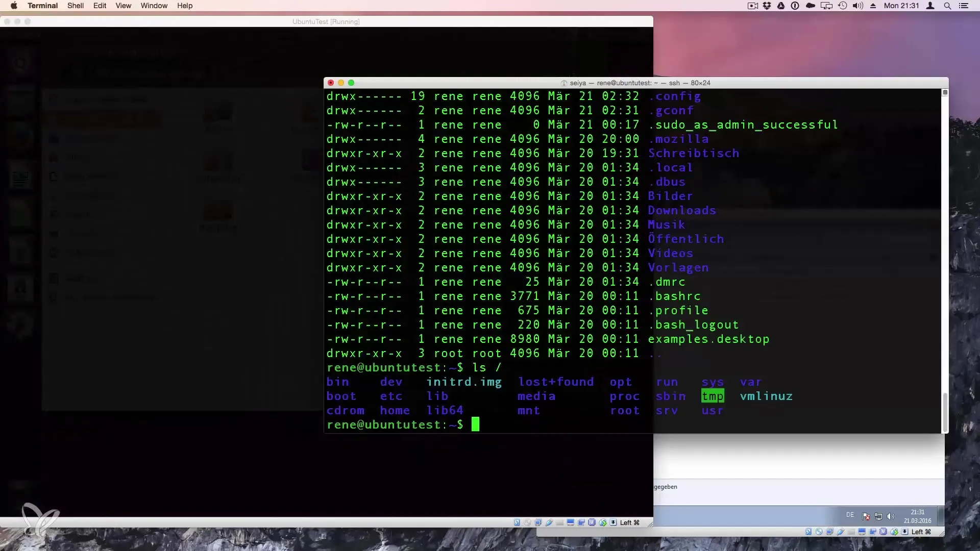Open the user account switcher menu
The height and width of the screenshot is (551, 980).
930,6
